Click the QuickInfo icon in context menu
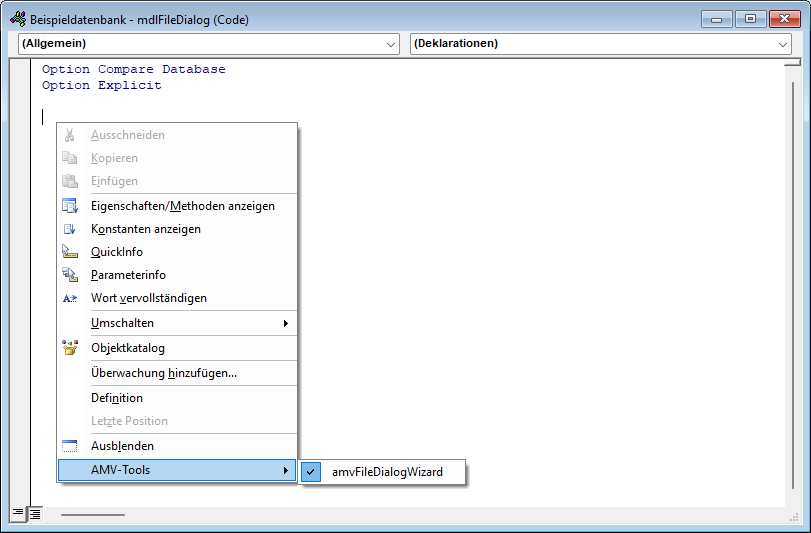Screen dimensions: 811x533 pos(69,252)
